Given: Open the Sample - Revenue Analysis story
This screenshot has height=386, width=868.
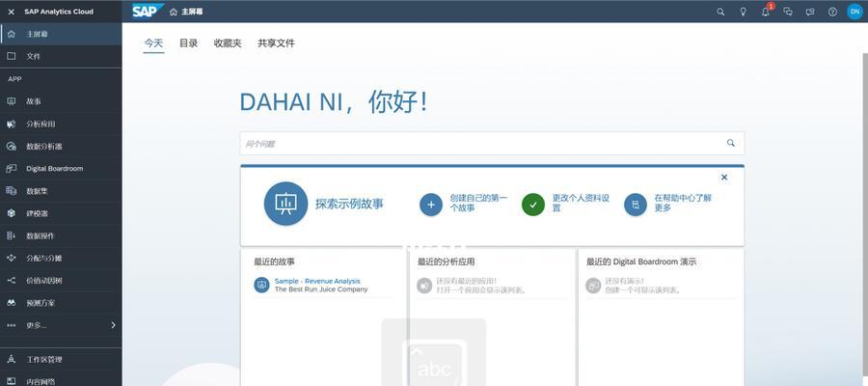Looking at the screenshot, I should click(317, 282).
